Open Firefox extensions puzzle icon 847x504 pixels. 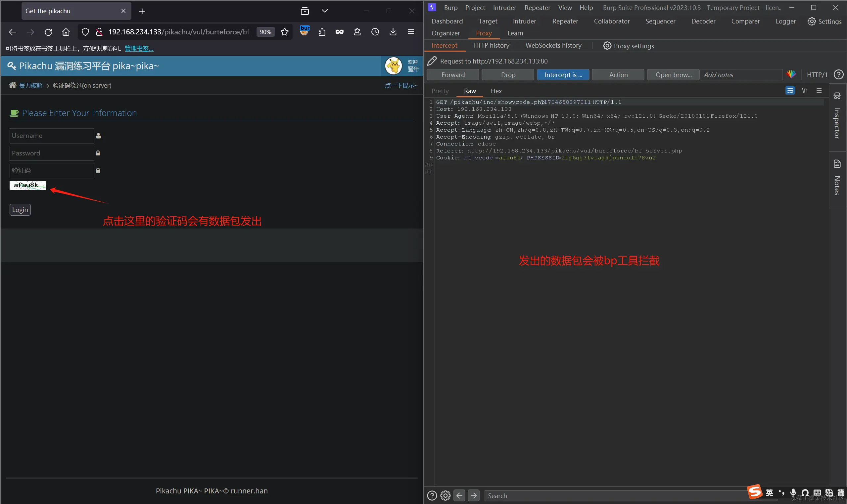tap(322, 32)
